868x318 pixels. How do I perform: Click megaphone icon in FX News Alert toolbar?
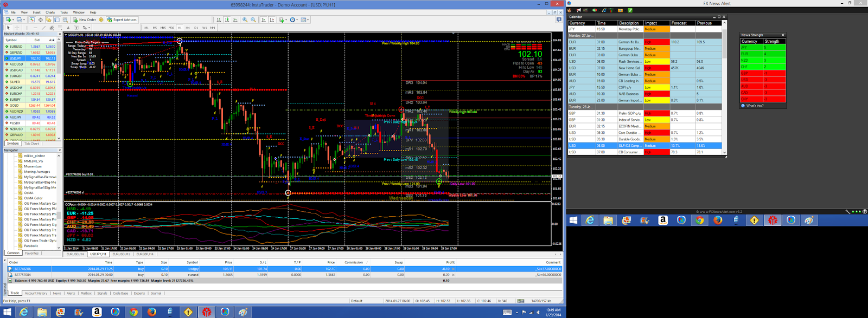point(579,10)
